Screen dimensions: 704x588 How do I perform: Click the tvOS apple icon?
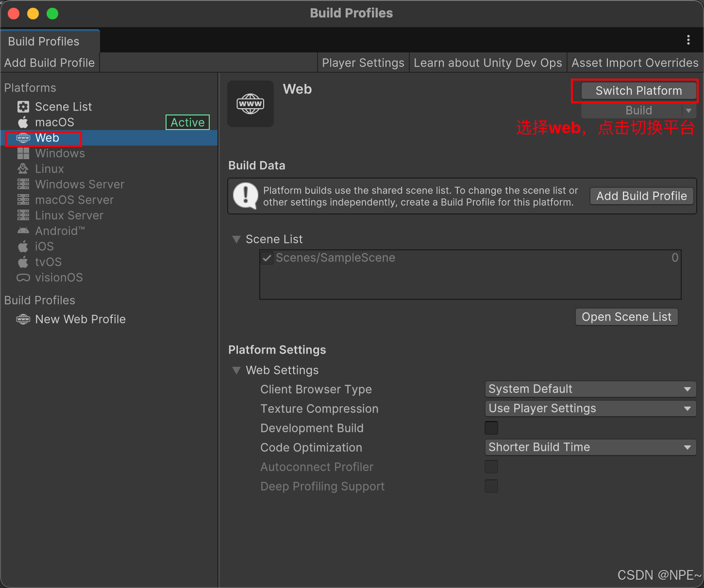point(23,262)
